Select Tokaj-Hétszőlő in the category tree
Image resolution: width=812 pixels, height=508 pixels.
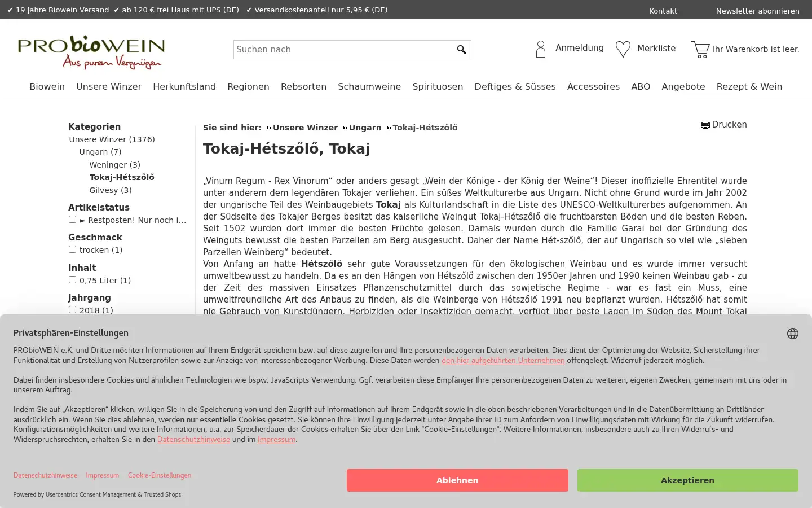click(122, 177)
